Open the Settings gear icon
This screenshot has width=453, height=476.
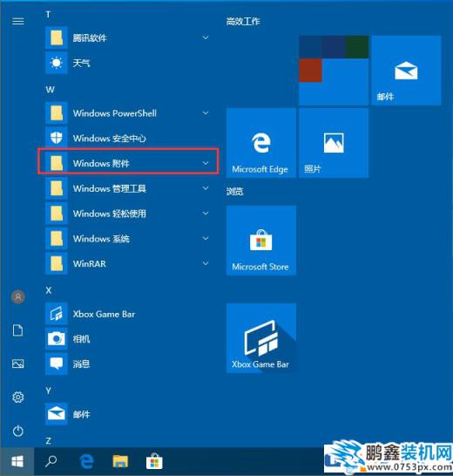pos(18,397)
